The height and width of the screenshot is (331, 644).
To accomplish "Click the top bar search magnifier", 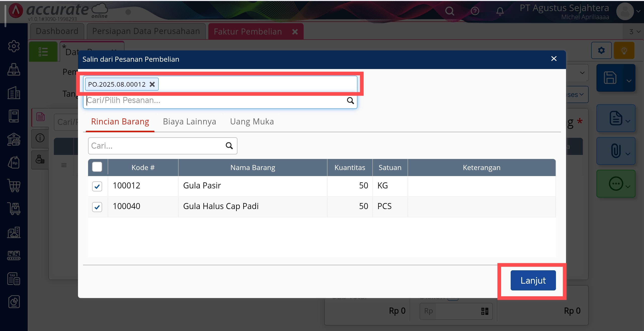I will [x=450, y=11].
